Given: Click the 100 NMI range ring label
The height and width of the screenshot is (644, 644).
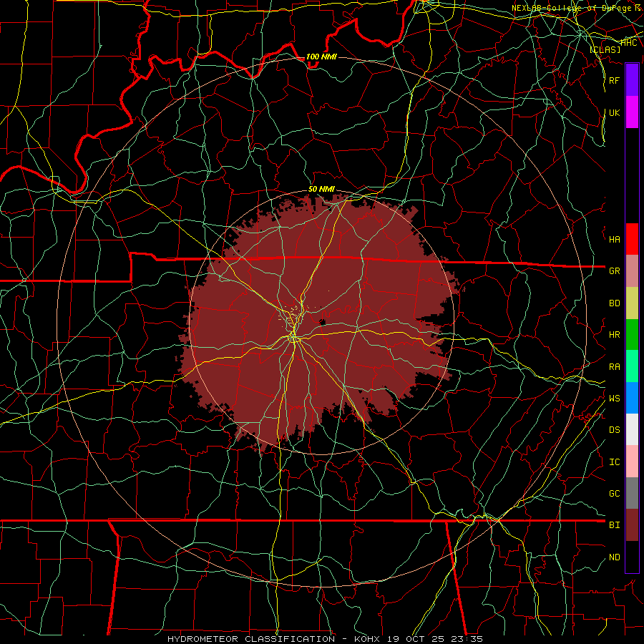Looking at the screenshot, I should [321, 57].
